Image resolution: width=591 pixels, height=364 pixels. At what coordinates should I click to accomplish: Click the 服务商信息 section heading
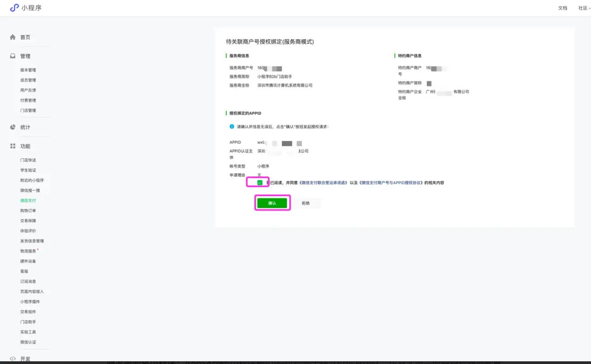[239, 56]
